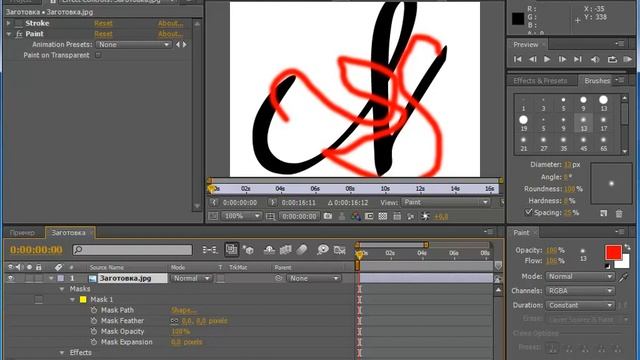The image size is (640, 360).
Task: Toggle audio mute in Preview panel
Action: tap(595, 59)
